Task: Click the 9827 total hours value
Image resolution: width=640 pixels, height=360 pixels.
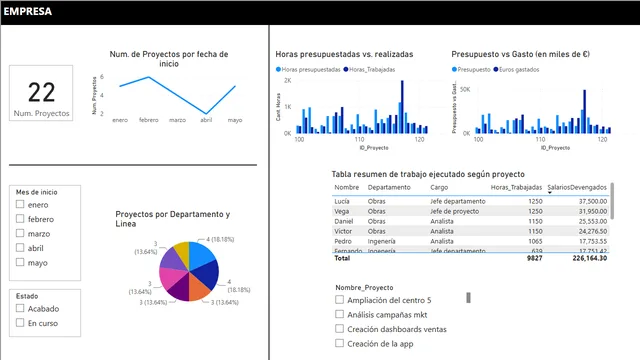Action: click(534, 258)
